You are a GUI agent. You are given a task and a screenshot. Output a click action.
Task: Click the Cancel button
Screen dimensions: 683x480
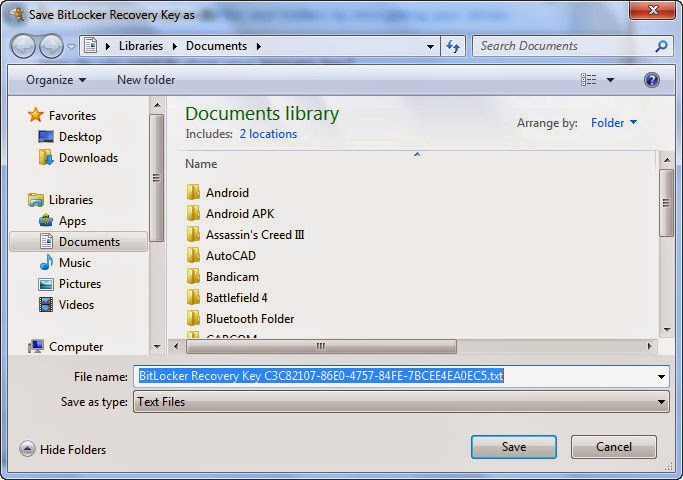click(x=614, y=447)
